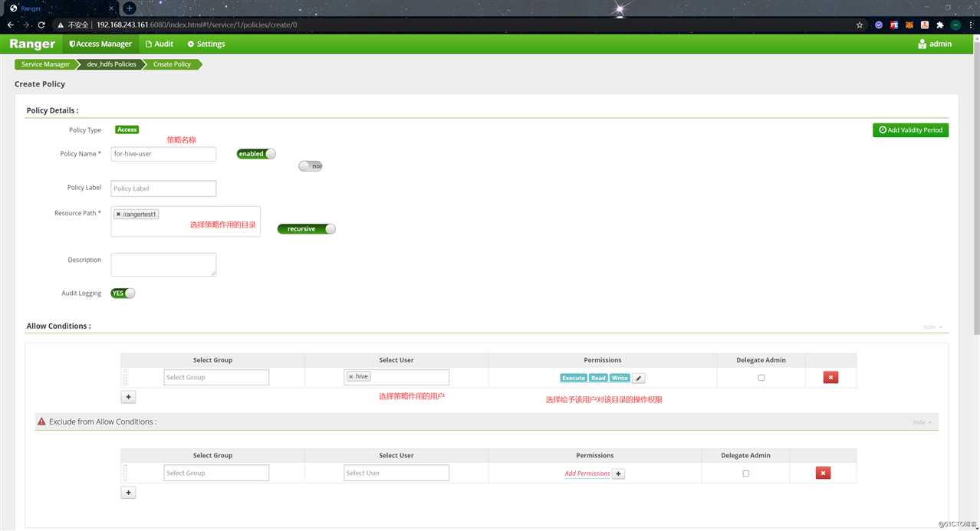Open the orange extension icon beside the puzzle piece
The height and width of the screenshot is (531, 980).
tap(925, 25)
